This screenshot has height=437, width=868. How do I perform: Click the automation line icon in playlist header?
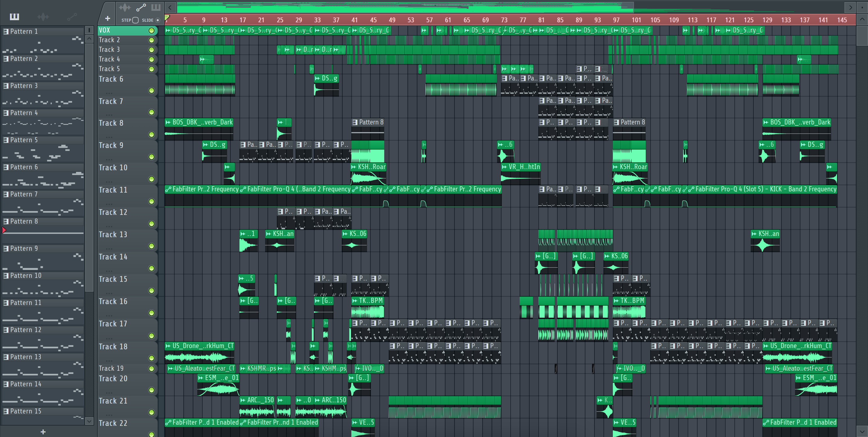(141, 7)
